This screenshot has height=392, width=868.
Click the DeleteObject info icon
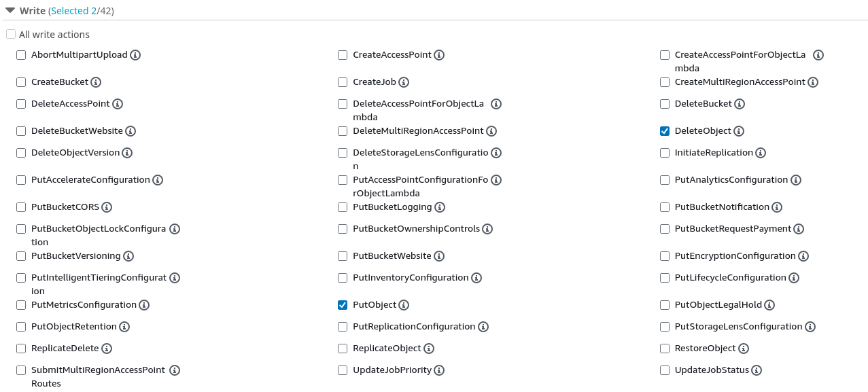(x=740, y=130)
